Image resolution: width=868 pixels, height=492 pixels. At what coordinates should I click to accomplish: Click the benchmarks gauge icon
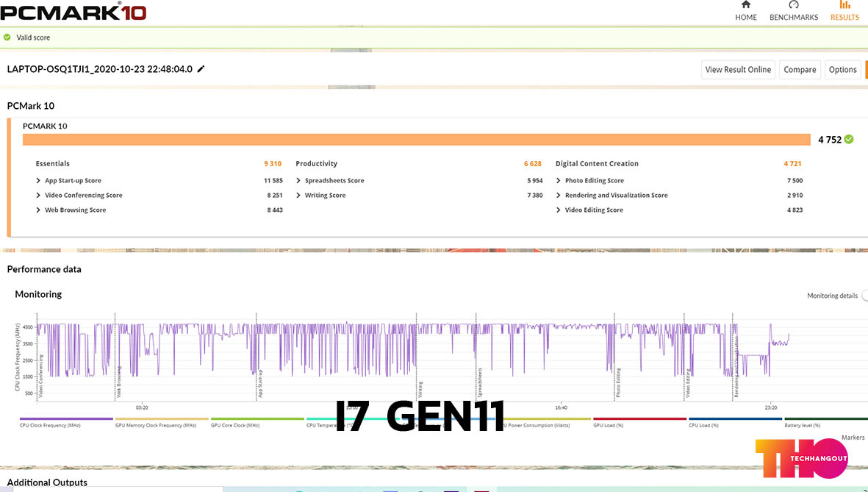794,5
